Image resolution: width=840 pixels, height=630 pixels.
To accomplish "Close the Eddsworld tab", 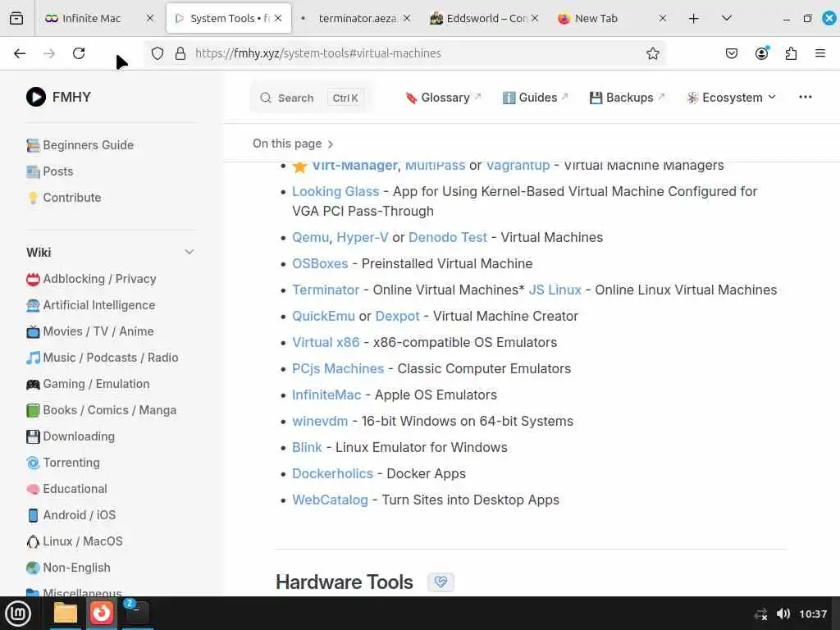I will click(x=535, y=18).
